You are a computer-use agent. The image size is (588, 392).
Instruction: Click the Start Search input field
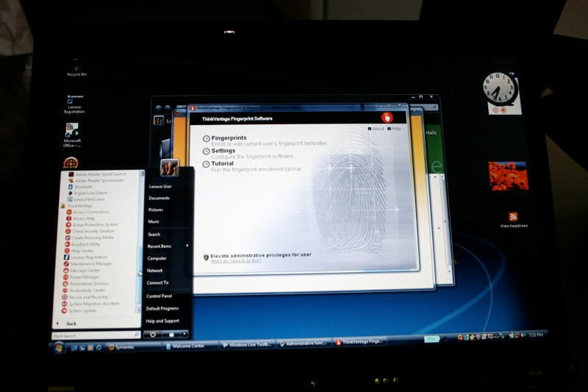coord(96,335)
